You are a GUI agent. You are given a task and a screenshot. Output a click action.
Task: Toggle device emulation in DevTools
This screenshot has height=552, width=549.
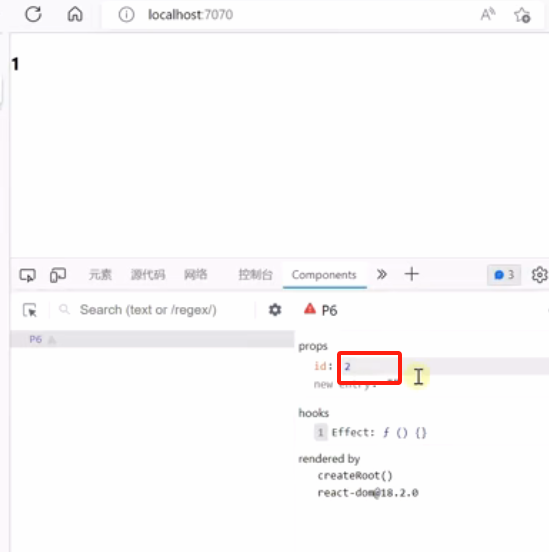pyautogui.click(x=58, y=275)
